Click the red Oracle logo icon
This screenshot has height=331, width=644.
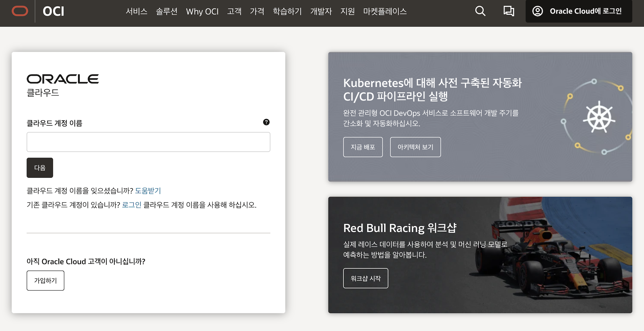pyautogui.click(x=20, y=11)
